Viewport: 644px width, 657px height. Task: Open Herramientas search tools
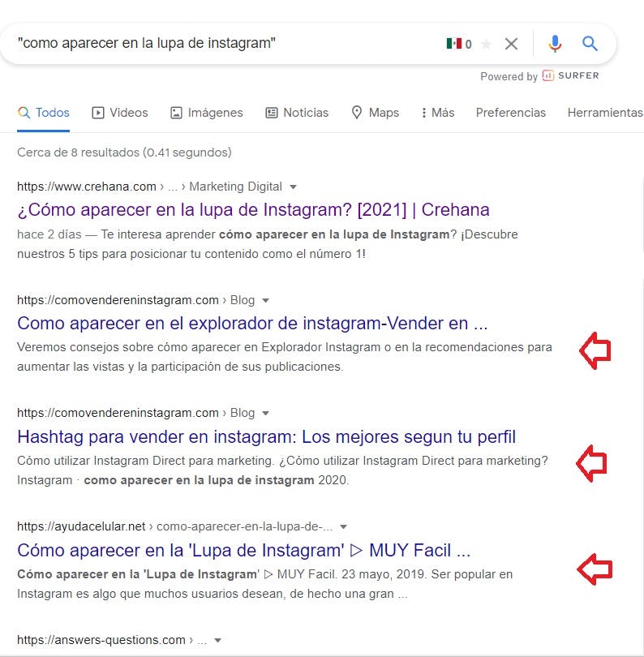click(x=605, y=113)
